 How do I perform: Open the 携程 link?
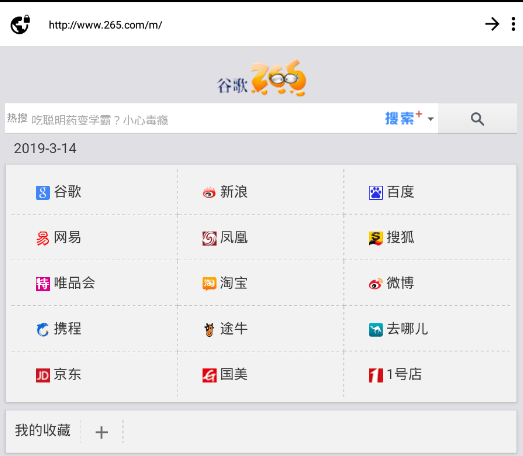coord(68,329)
